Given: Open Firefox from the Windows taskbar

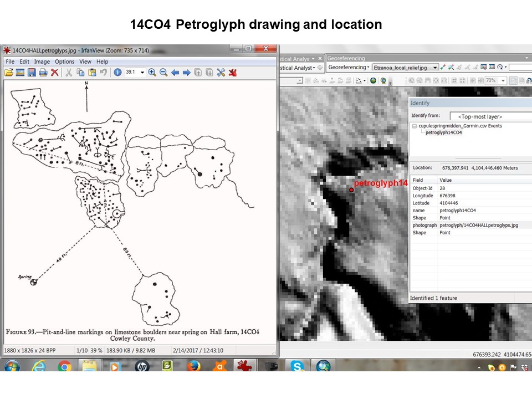Looking at the screenshot, I should click(193, 366).
